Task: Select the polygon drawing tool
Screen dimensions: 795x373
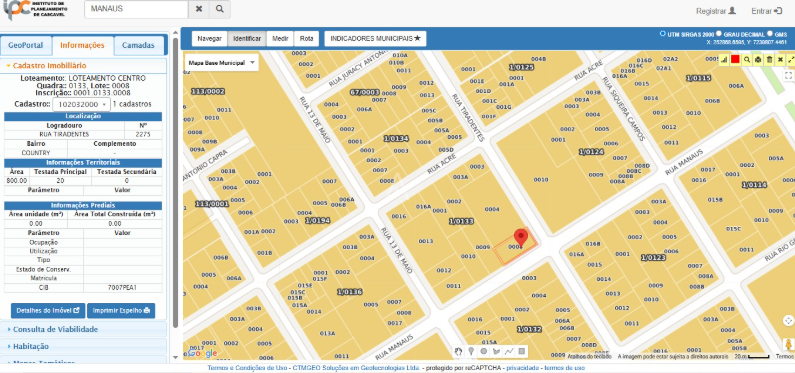Action: [496, 351]
